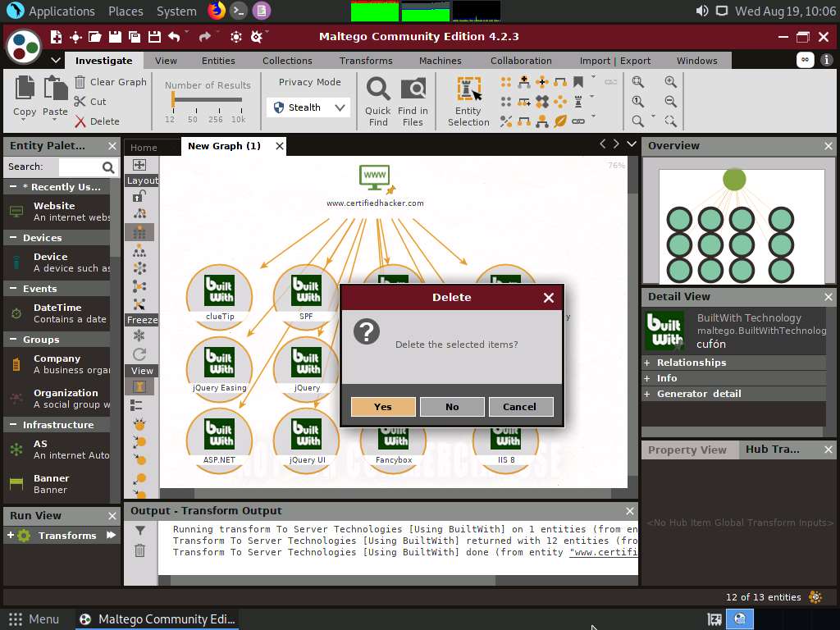Image resolution: width=840 pixels, height=630 pixels.
Task: Click the info icon at top right
Action: [x=827, y=60]
